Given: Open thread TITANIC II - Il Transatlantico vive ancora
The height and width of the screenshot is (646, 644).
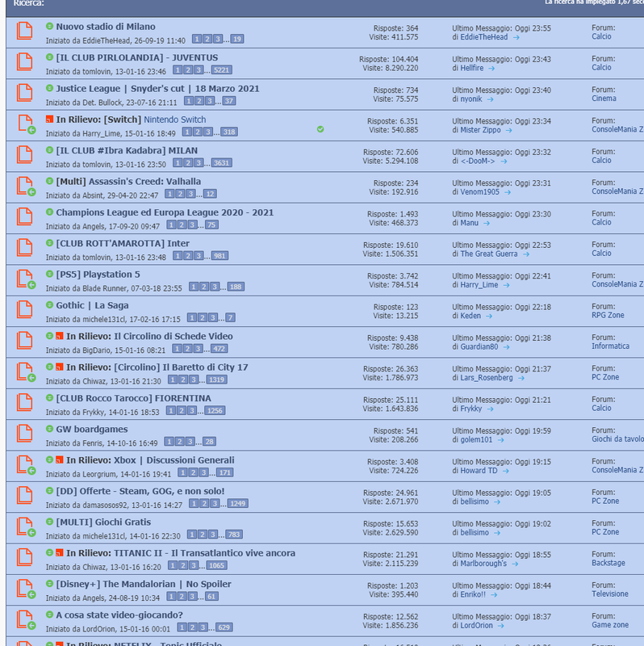Looking at the screenshot, I should pyautogui.click(x=204, y=553).
